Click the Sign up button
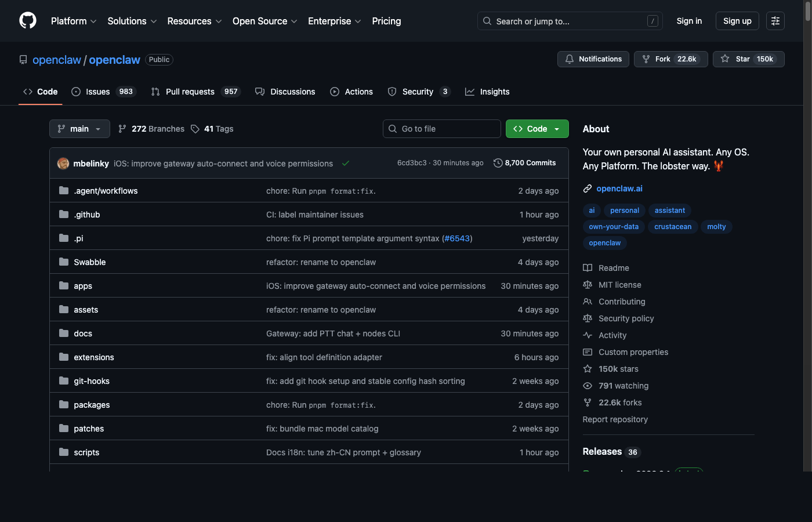 point(737,20)
